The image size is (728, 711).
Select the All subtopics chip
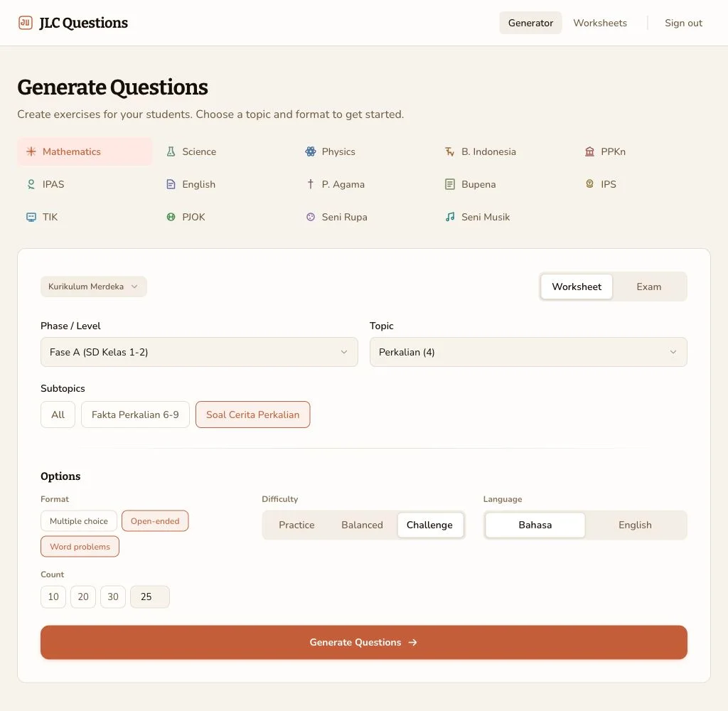click(x=58, y=415)
